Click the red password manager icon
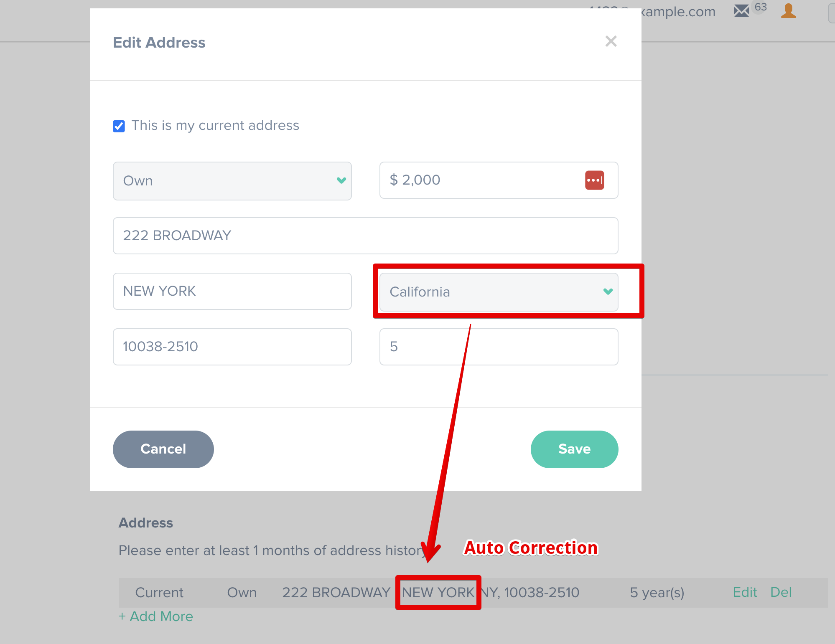This screenshot has height=644, width=835. (x=594, y=180)
